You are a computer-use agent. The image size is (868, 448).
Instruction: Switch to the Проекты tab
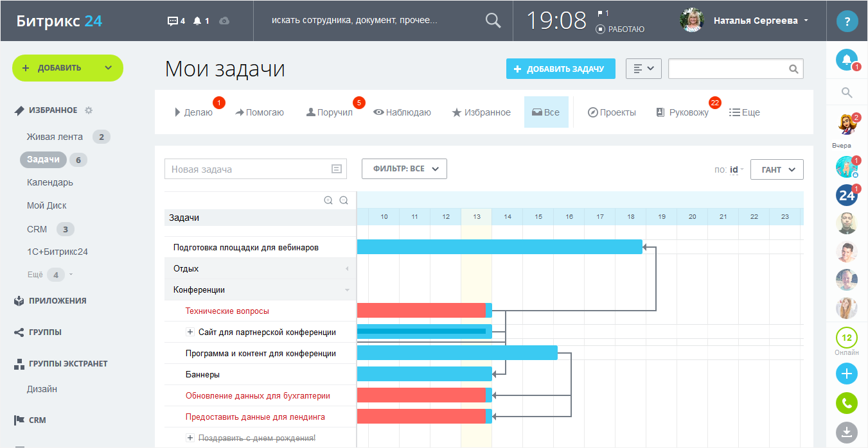612,112
